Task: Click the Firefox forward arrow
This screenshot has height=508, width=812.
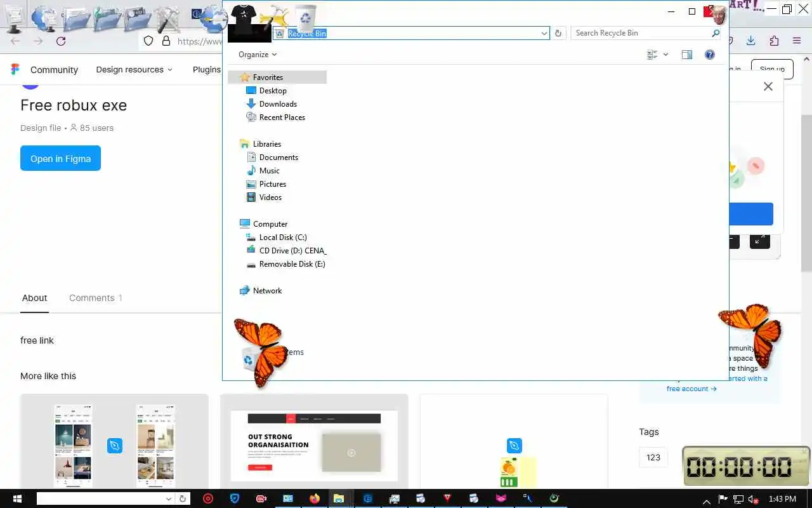Action: pos(38,41)
